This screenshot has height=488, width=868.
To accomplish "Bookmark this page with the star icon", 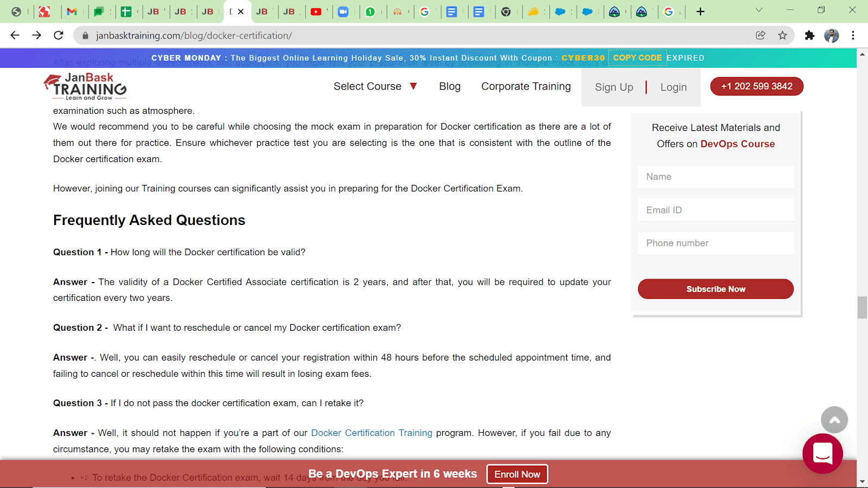I will pyautogui.click(x=782, y=35).
